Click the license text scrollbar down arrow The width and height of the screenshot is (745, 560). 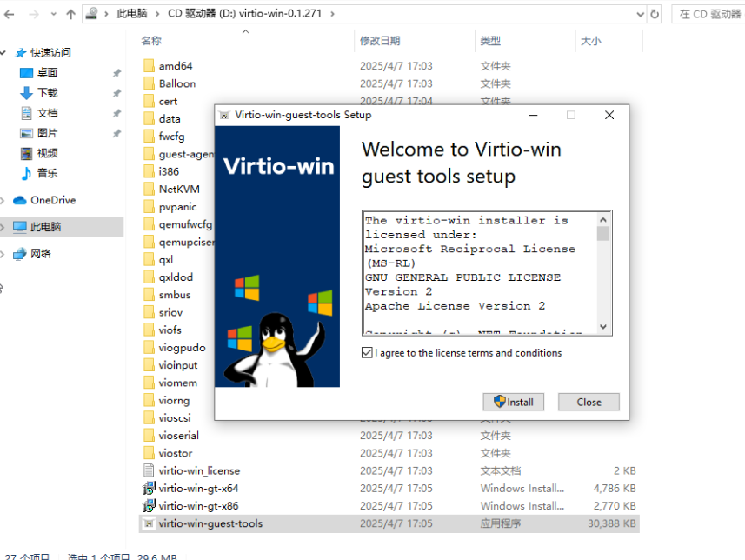[603, 327]
